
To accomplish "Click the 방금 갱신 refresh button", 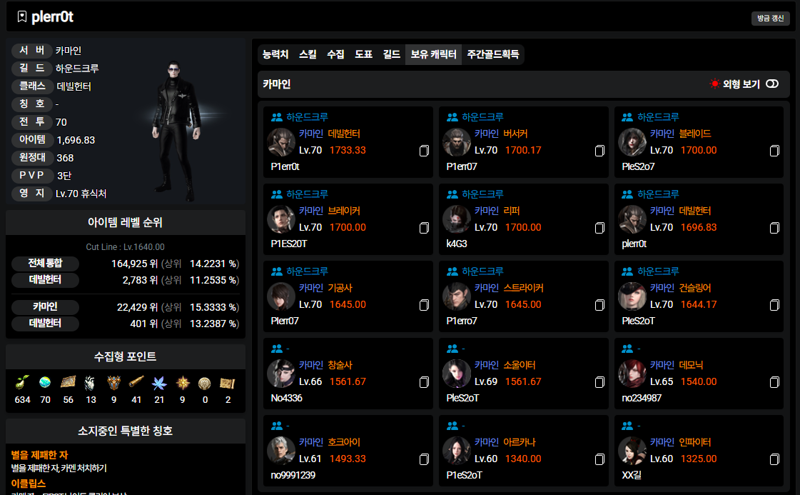I will 770,18.
